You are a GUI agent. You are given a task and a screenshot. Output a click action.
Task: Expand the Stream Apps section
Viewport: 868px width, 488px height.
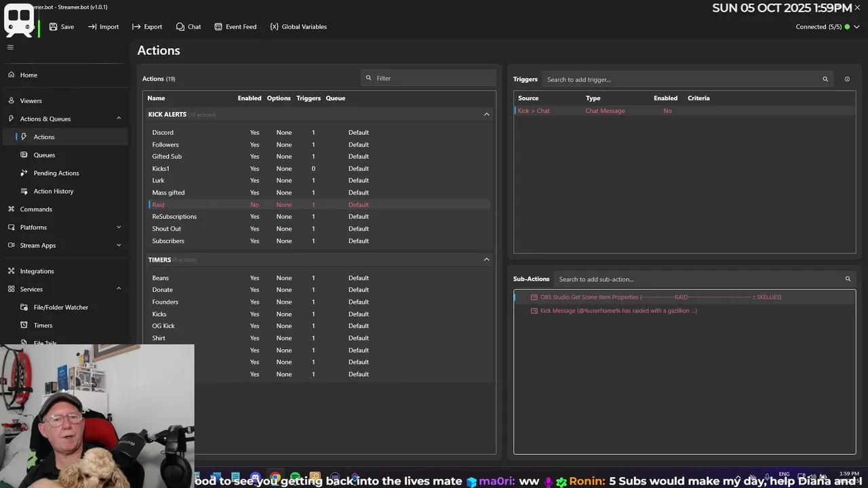point(64,245)
